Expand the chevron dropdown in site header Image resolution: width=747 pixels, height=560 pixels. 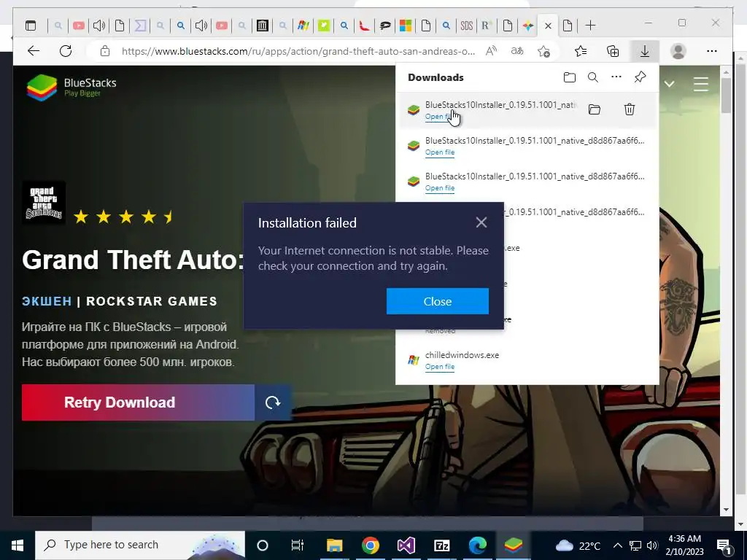pos(670,85)
